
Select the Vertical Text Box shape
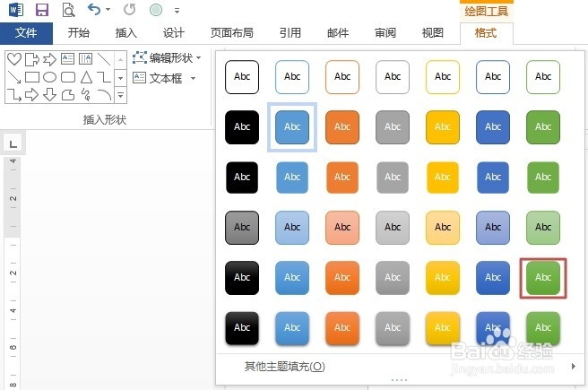pyautogui.click(x=85, y=58)
